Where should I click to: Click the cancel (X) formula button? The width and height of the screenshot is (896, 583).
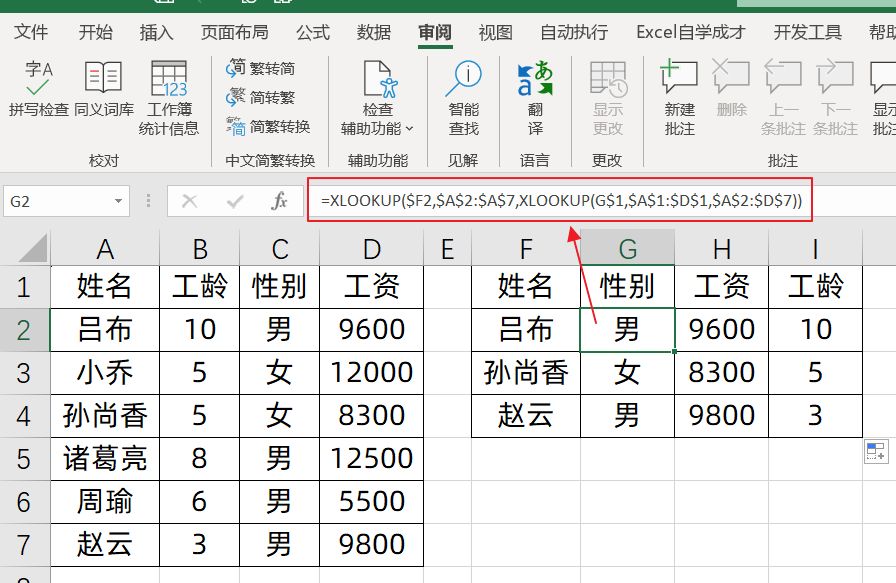click(189, 201)
